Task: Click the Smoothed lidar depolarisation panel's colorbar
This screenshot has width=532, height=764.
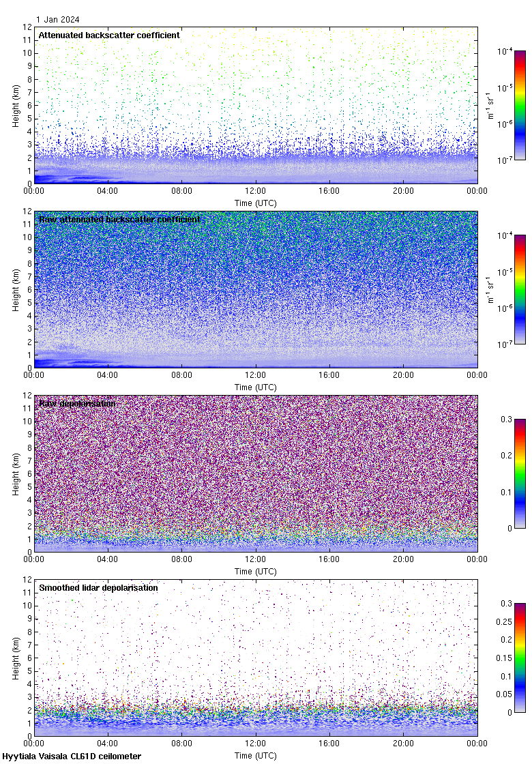Action: tap(520, 658)
